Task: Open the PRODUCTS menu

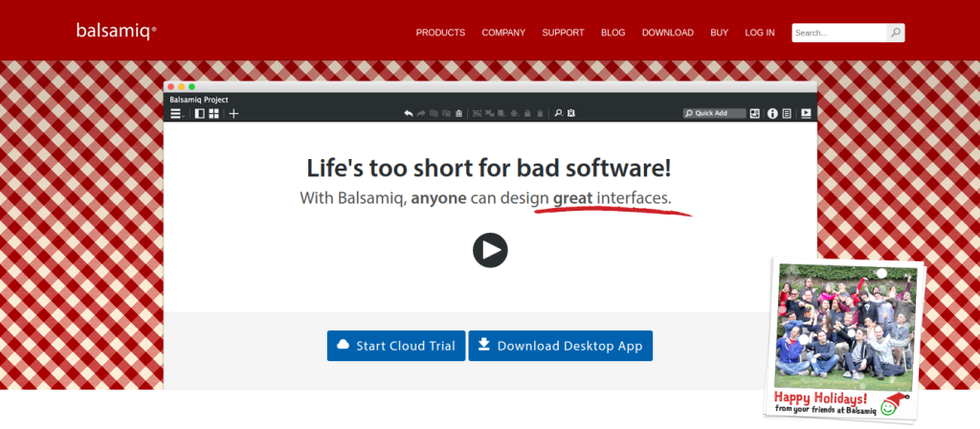Action: point(440,33)
